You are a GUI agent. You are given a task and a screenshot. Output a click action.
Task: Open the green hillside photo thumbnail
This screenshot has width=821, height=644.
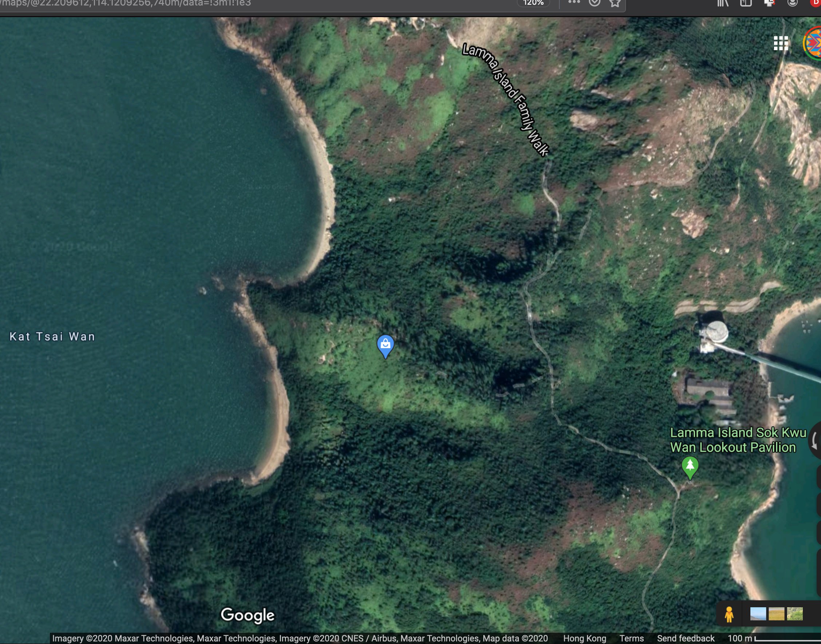[x=794, y=614]
